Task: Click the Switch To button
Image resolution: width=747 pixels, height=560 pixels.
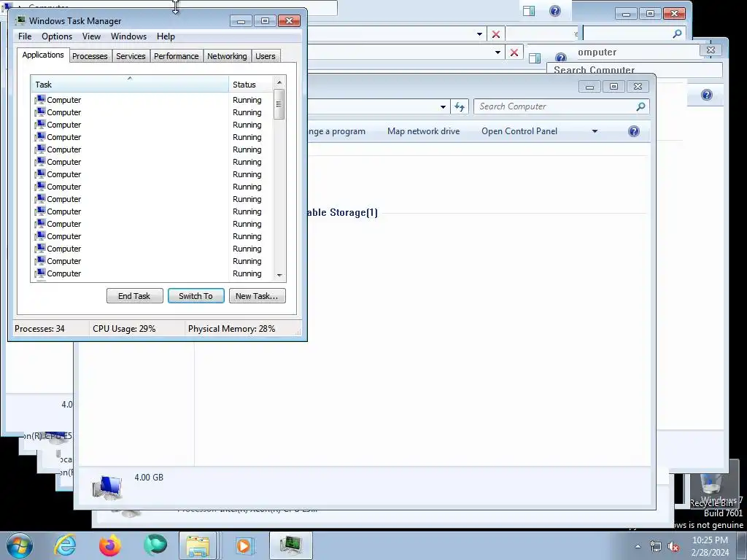Action: [x=196, y=296]
